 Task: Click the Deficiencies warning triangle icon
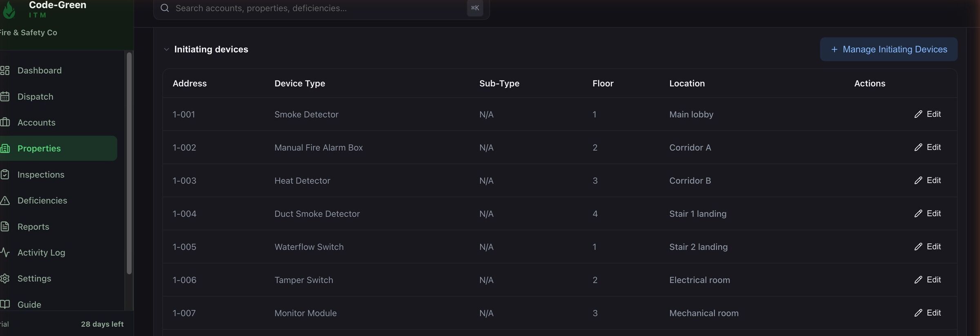5,200
